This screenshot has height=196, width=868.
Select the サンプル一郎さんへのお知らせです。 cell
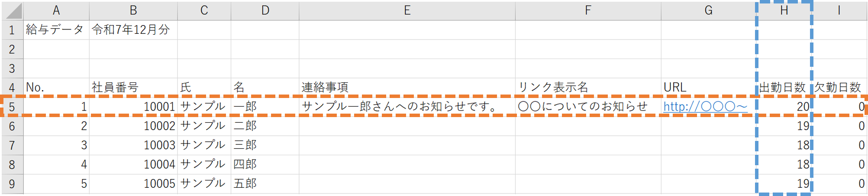click(x=407, y=107)
